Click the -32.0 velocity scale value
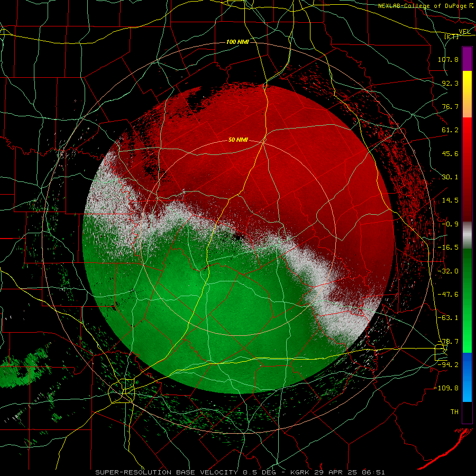 pyautogui.click(x=448, y=271)
